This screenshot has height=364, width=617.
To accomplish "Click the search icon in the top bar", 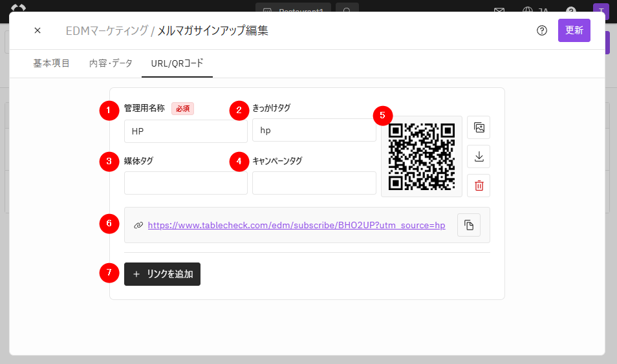I will pos(347,8).
